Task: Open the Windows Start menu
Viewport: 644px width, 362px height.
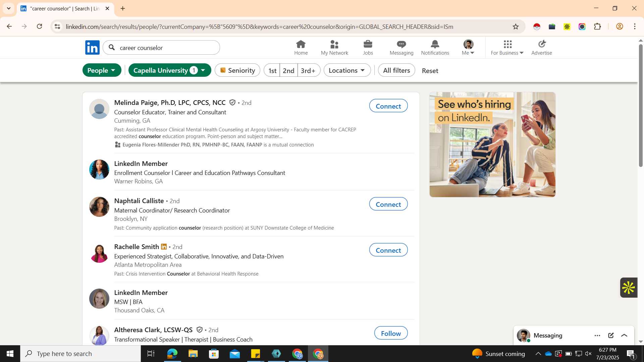Action: [x=10, y=354]
